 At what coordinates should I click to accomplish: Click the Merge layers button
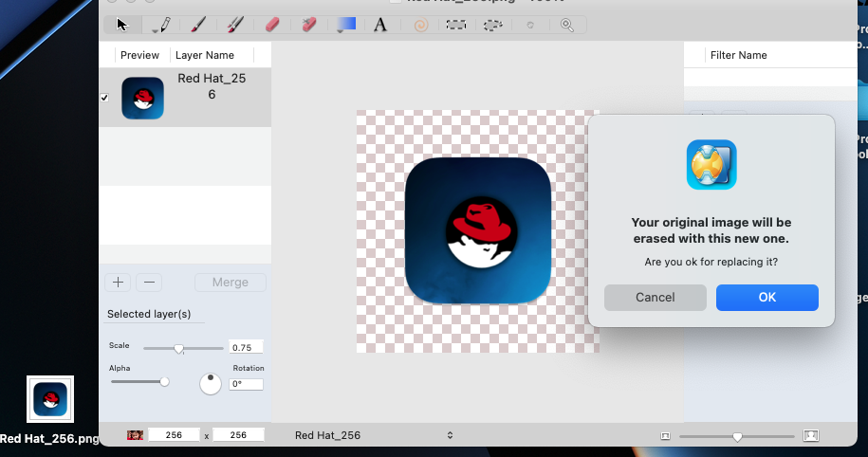click(x=231, y=283)
